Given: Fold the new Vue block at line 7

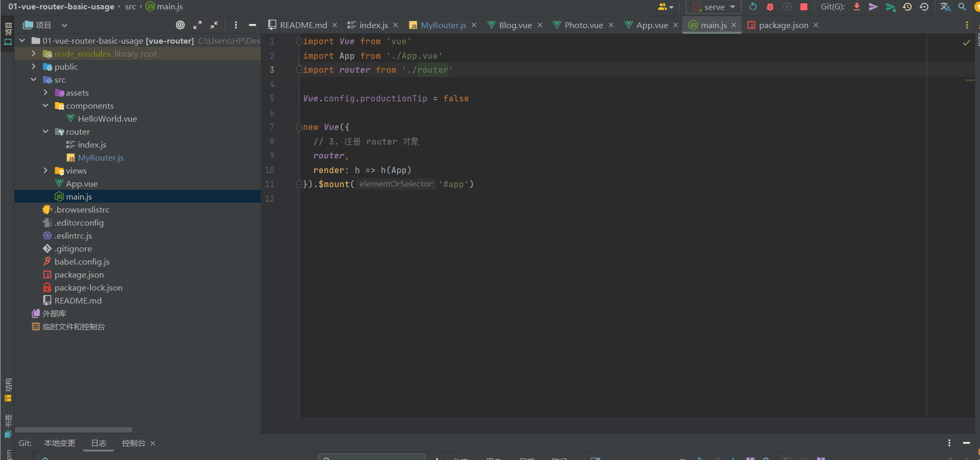Looking at the screenshot, I should [299, 127].
